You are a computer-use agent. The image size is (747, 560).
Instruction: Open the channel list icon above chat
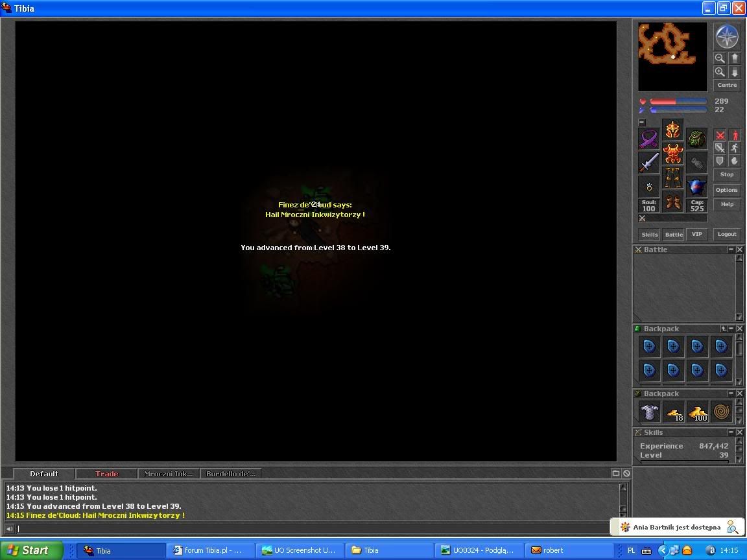tap(616, 473)
